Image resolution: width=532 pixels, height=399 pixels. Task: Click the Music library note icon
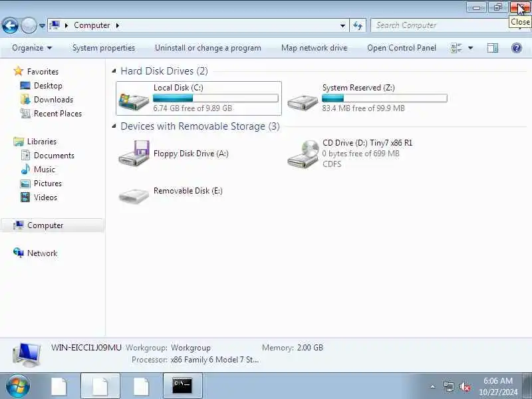point(25,169)
